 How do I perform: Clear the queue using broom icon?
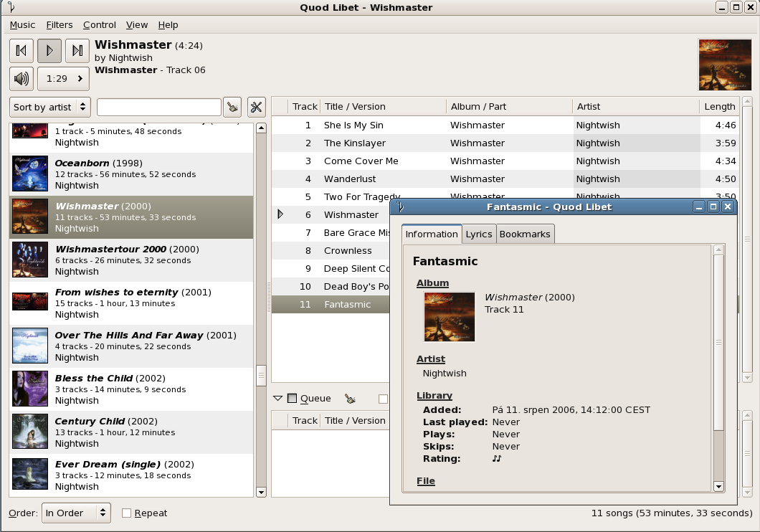coord(350,399)
